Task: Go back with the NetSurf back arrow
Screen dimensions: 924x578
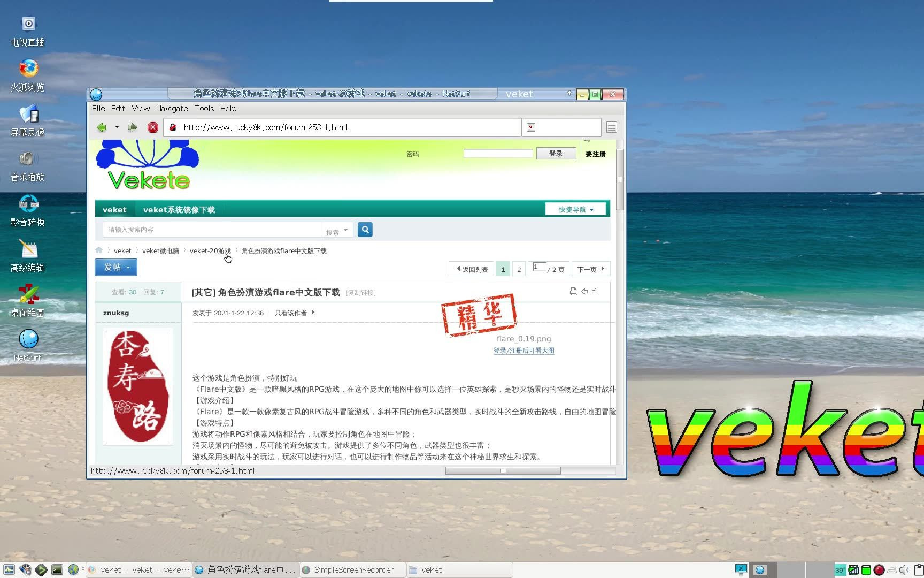Action: pyautogui.click(x=101, y=127)
